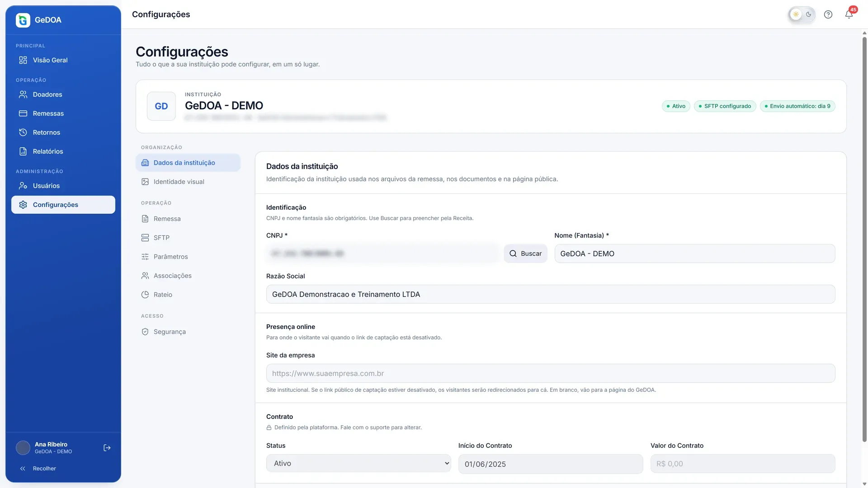Click the Envio automático: dia 9 badge
868x488 pixels.
797,106
